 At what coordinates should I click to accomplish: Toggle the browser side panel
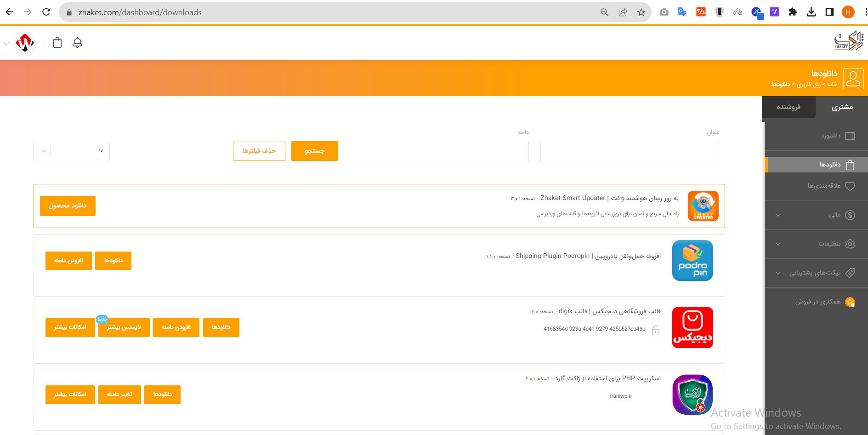pos(829,12)
